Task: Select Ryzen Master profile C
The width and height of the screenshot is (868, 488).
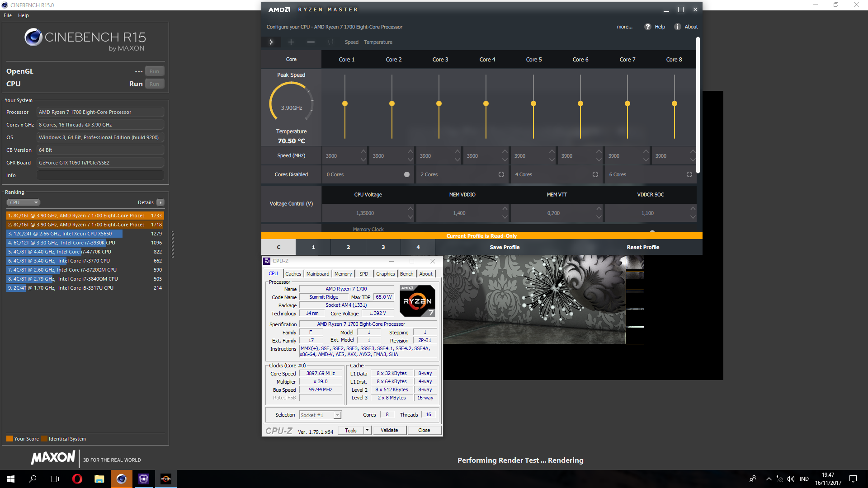Action: point(278,247)
